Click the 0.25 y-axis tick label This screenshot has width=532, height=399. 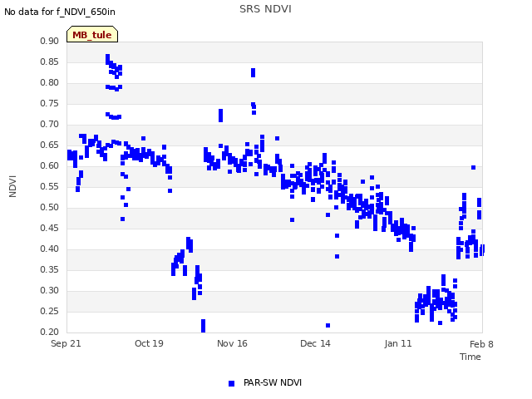pyautogui.click(x=49, y=311)
